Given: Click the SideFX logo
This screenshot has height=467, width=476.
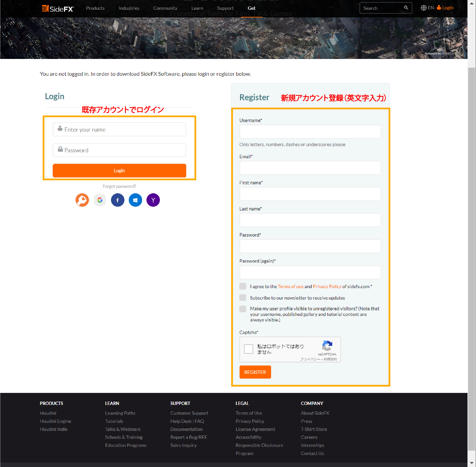Looking at the screenshot, I should point(58,9).
